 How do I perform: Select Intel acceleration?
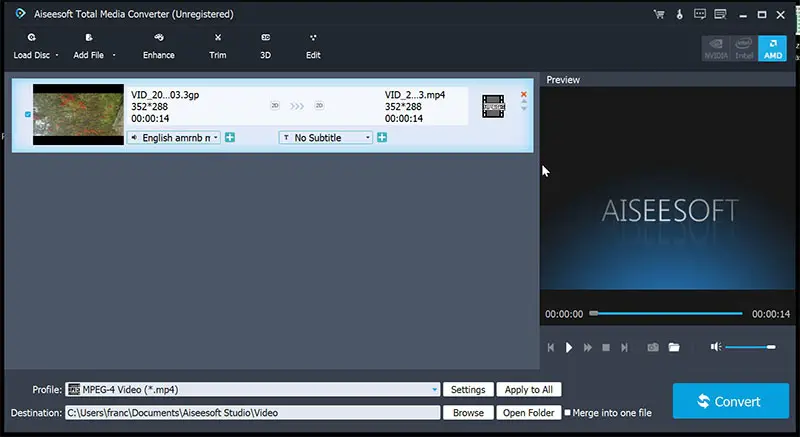click(744, 49)
